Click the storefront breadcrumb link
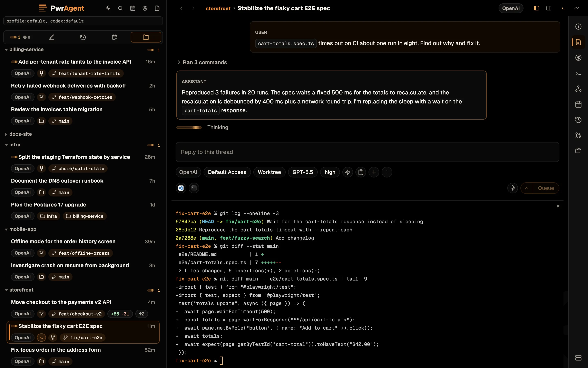588x368 pixels. pyautogui.click(x=218, y=8)
